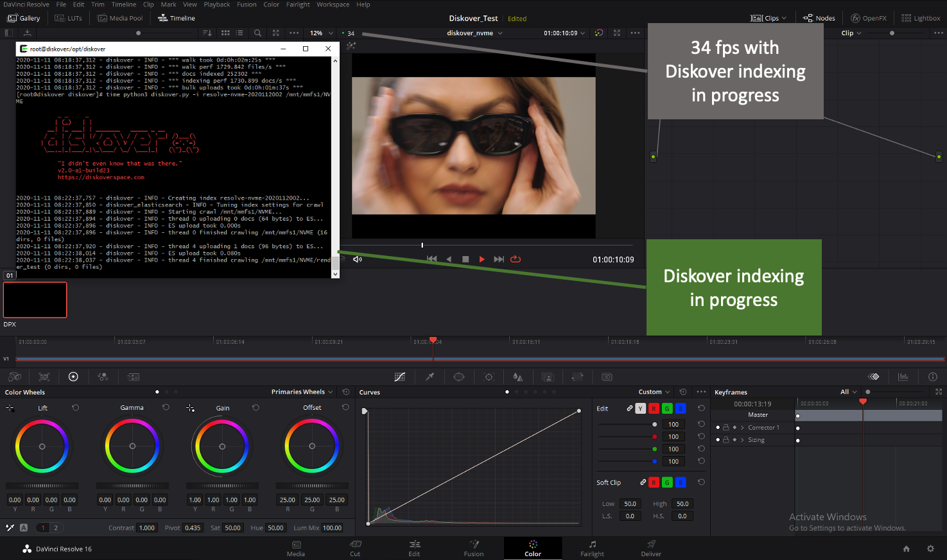Toggle the red Edit channel button

[x=654, y=409]
